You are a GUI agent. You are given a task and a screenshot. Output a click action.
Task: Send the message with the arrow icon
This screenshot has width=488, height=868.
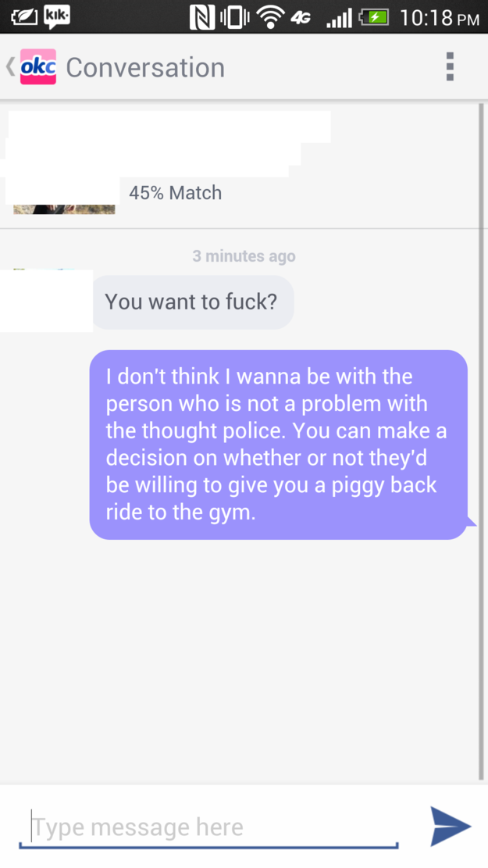(451, 827)
